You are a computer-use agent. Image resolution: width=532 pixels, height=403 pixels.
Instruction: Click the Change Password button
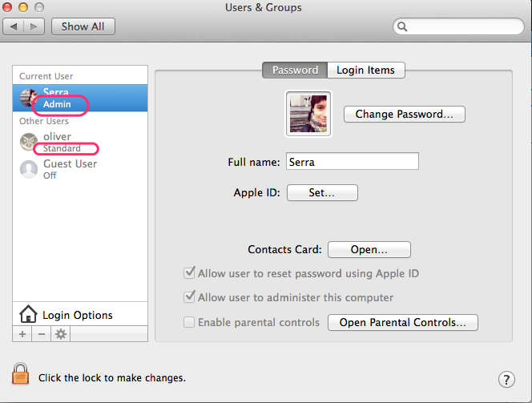[x=404, y=114]
